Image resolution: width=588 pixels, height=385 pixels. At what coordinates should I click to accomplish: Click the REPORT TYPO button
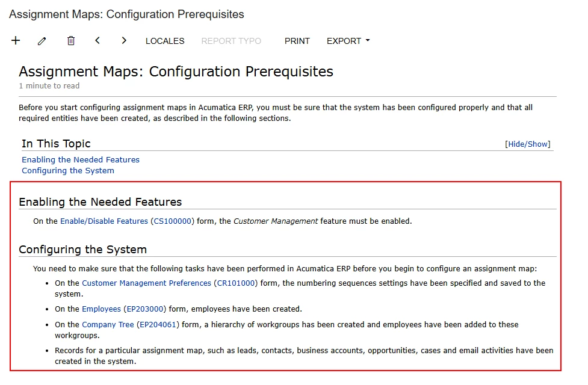coord(231,41)
